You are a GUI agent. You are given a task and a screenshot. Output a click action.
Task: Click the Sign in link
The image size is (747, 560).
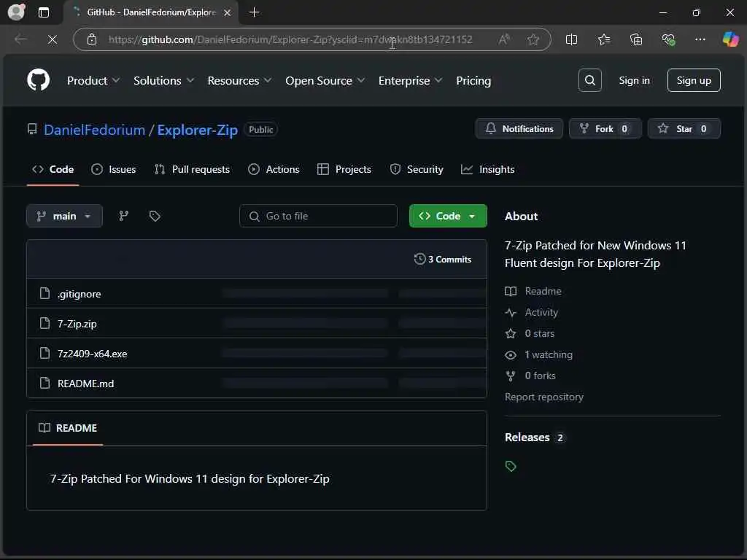tap(634, 80)
